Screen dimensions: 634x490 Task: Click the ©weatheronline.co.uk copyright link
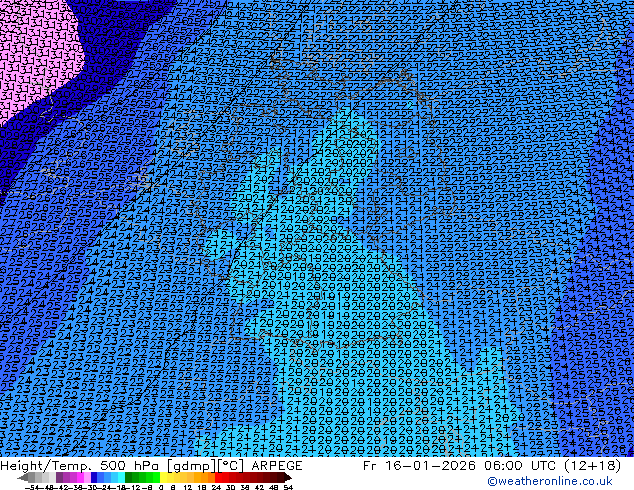point(549,481)
